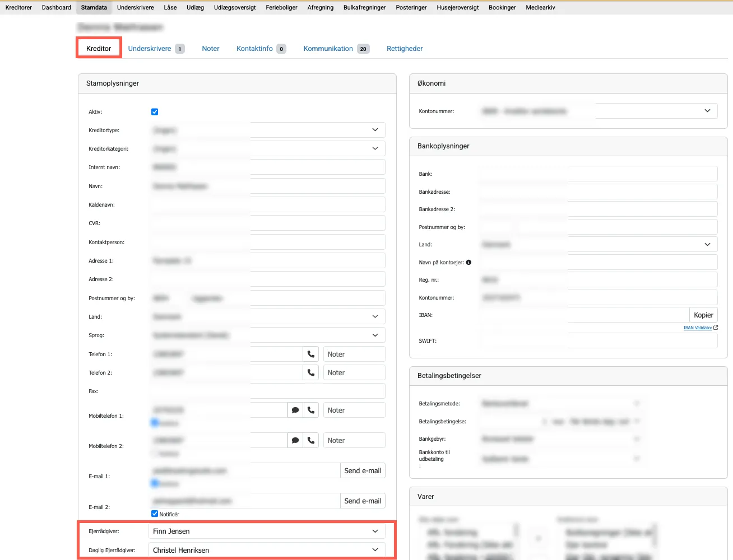Click the phone icon for Telefon 1
Viewport: 733px width, 560px height.
click(311, 354)
